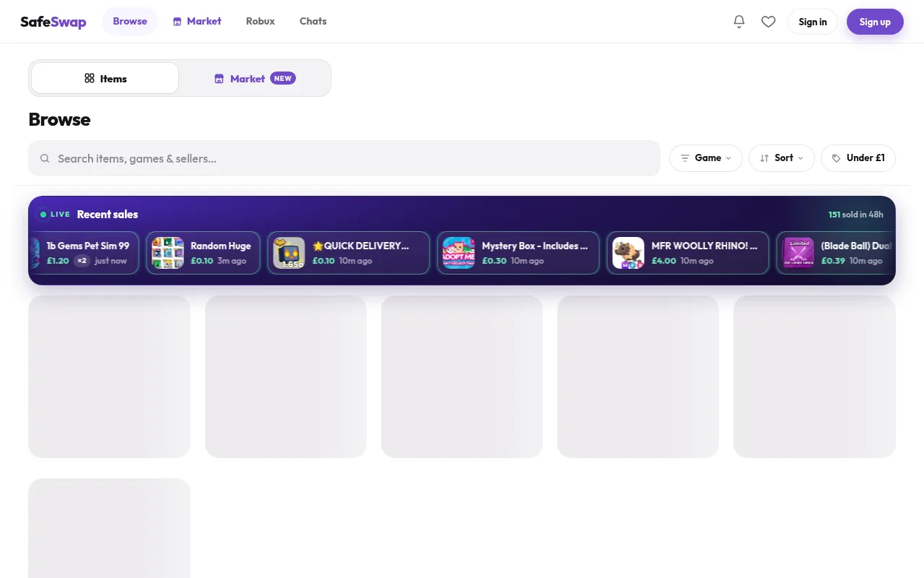Click the Mystery Box Adopt Me thumbnail

click(x=458, y=253)
